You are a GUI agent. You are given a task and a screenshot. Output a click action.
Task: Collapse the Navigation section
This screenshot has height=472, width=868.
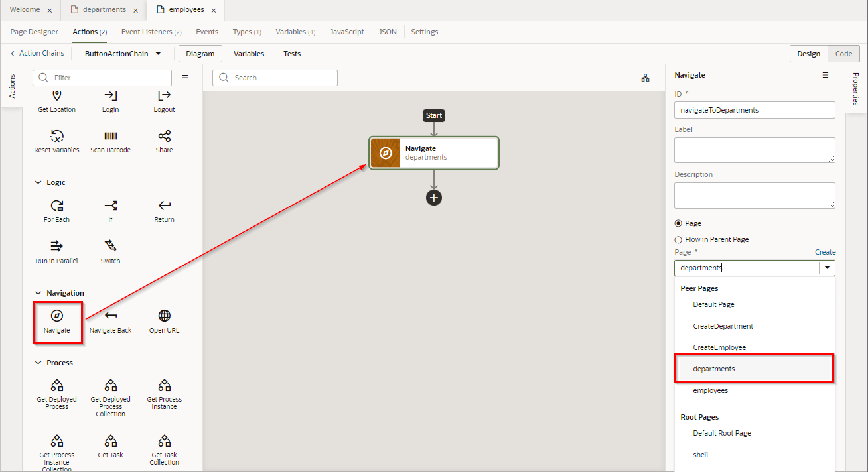coord(38,293)
